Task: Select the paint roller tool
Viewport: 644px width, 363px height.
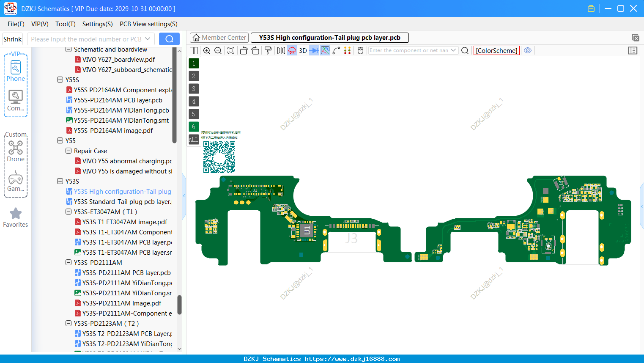Action: (268, 50)
